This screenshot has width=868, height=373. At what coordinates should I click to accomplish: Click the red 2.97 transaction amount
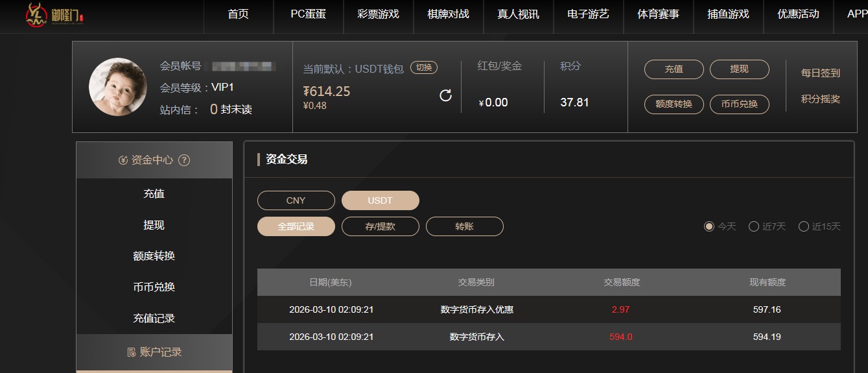(620, 309)
